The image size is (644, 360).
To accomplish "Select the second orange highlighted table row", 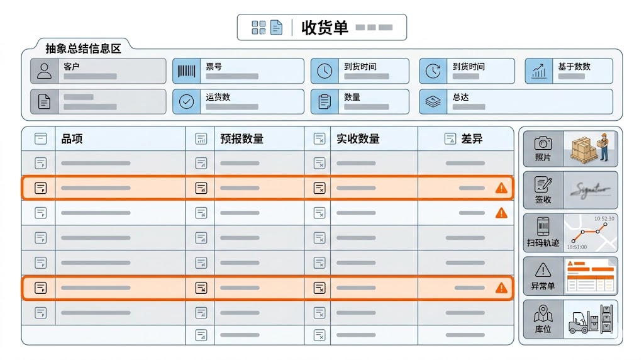I will pos(267,288).
